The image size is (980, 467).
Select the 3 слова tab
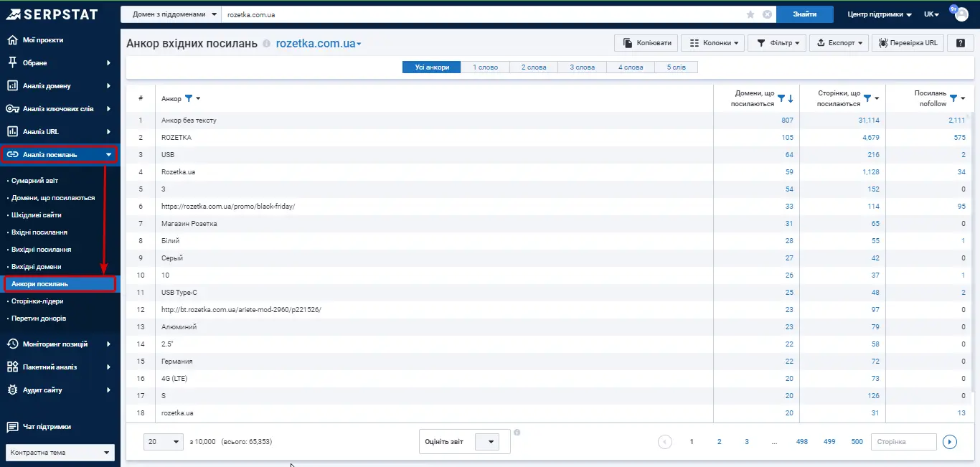(x=582, y=67)
